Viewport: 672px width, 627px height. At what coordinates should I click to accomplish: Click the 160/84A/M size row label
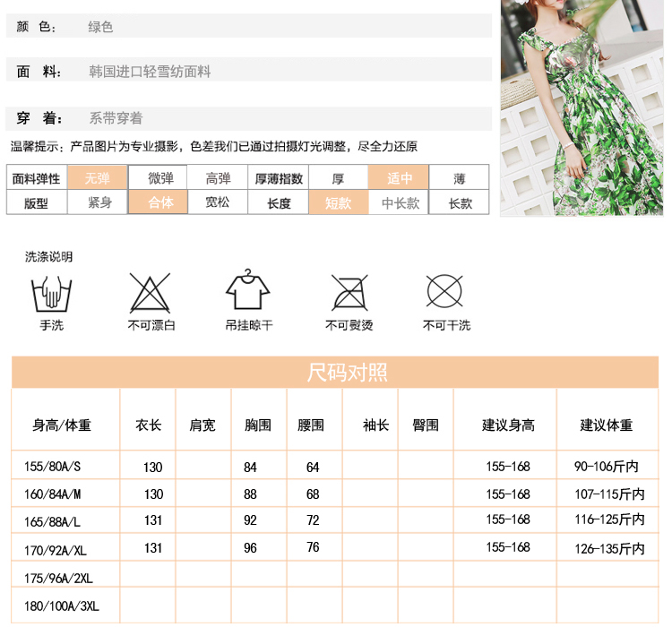52,494
